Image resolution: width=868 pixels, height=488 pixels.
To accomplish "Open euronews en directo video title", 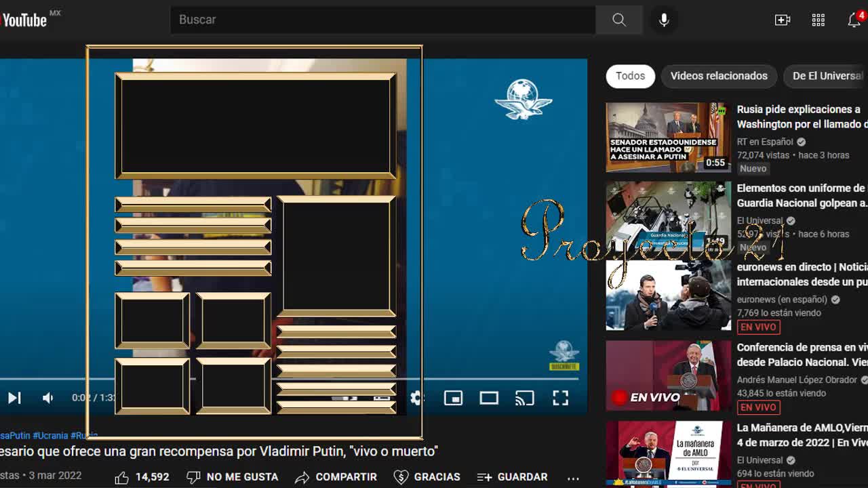I will point(802,274).
